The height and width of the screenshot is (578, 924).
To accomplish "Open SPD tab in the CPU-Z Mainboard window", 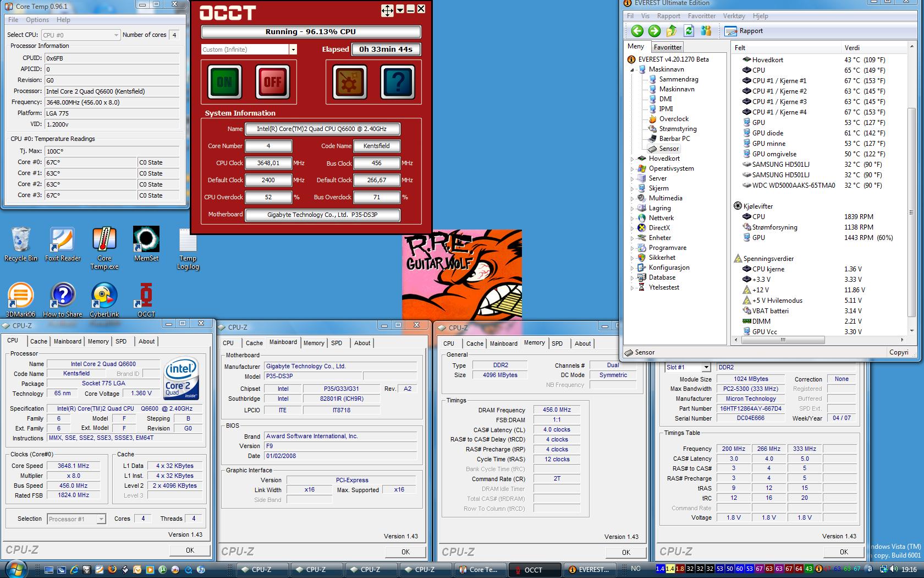I will click(337, 343).
